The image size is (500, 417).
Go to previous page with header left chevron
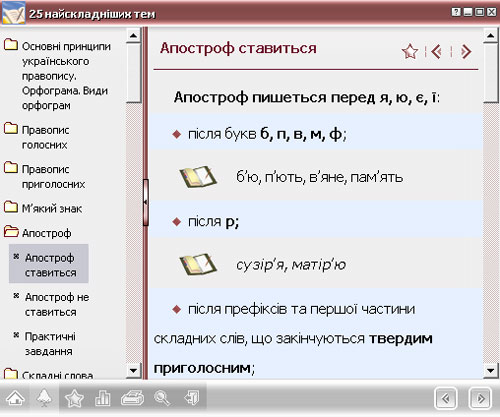(436, 52)
